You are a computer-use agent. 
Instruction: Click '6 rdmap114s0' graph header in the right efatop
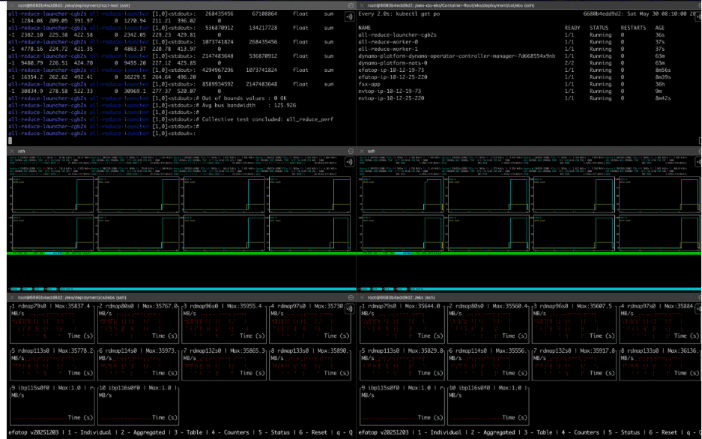tap(467, 350)
